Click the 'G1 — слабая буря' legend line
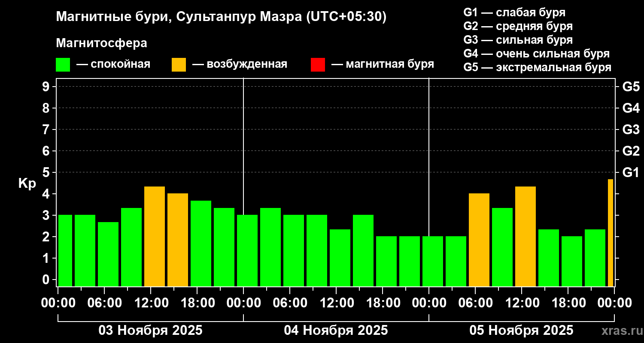The height and width of the screenshot is (343, 644). [514, 12]
